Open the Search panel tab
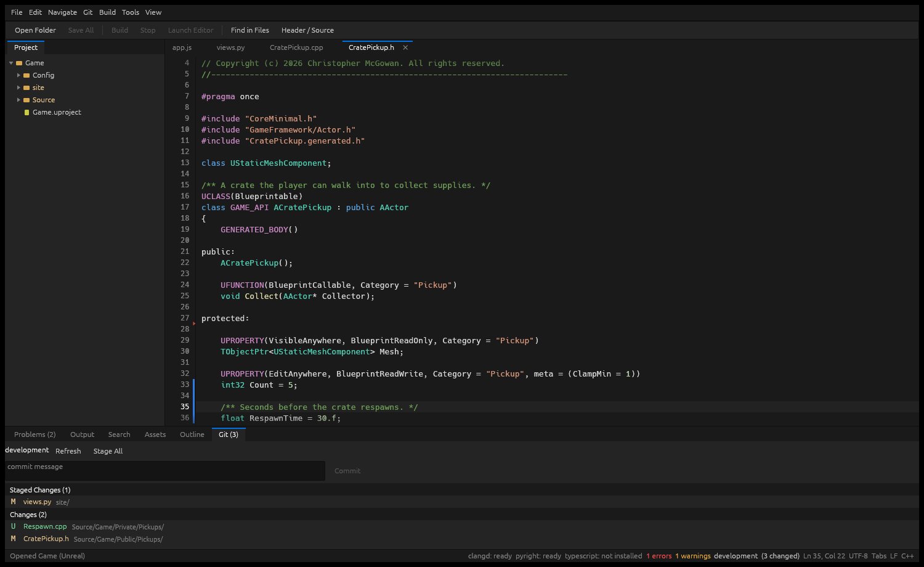924x567 pixels. point(120,434)
